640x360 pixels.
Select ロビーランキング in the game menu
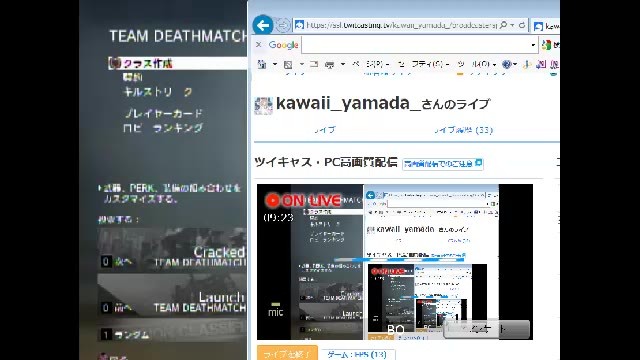pyautogui.click(x=163, y=128)
